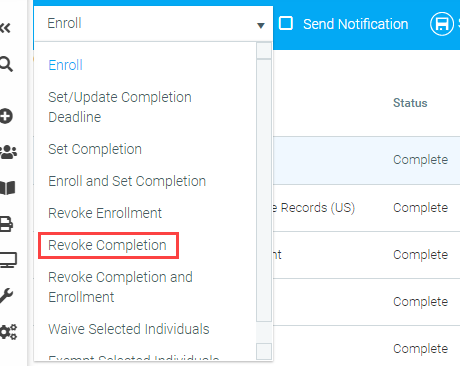Select Enroll and Set Completion option

click(x=127, y=181)
